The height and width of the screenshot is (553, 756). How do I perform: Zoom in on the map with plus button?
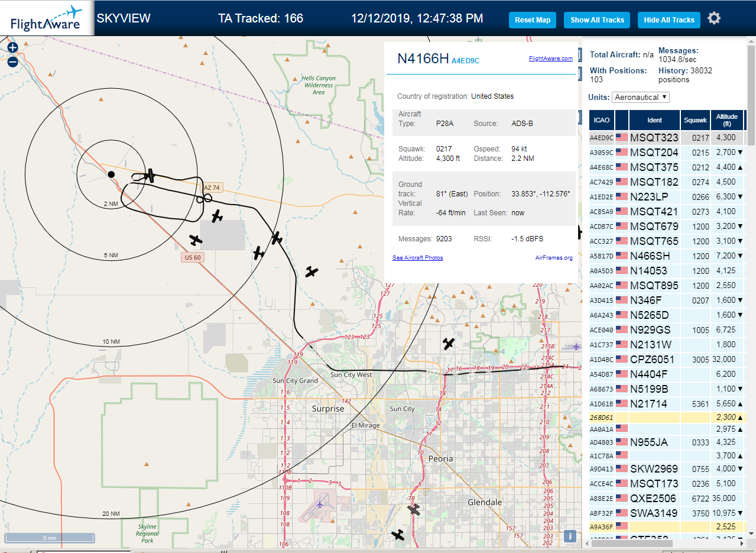[x=12, y=47]
